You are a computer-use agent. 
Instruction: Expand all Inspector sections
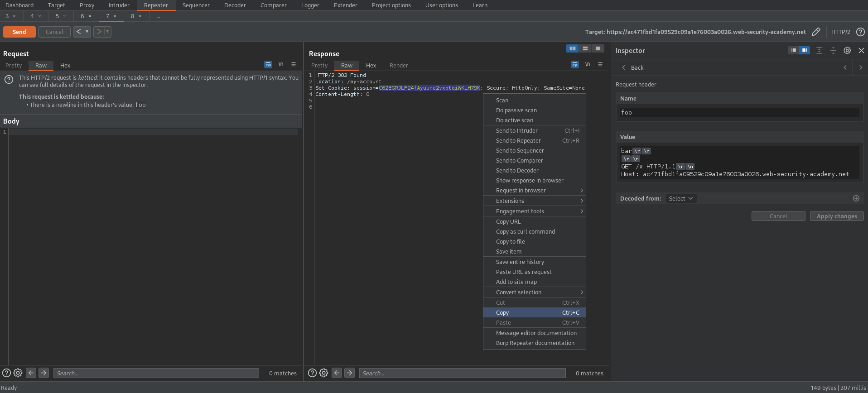(x=819, y=50)
